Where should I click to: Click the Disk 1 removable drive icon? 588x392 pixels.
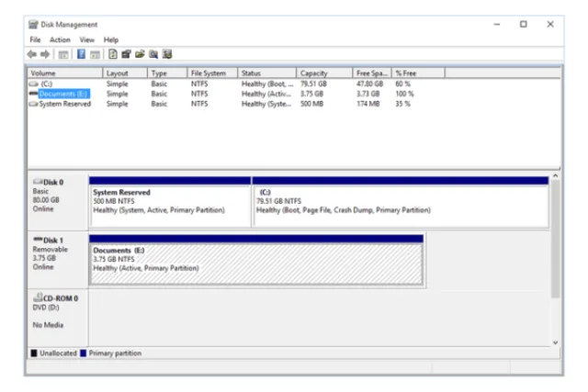[x=38, y=240]
